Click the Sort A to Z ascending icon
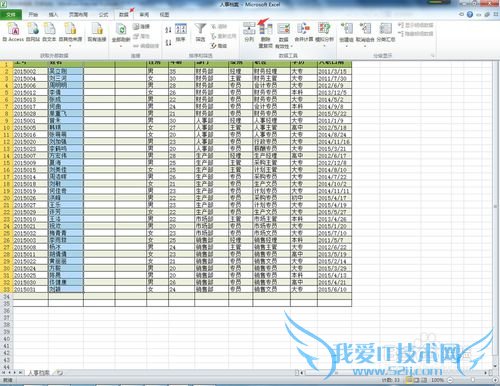Viewport: 500px width, 386px height. click(169, 30)
